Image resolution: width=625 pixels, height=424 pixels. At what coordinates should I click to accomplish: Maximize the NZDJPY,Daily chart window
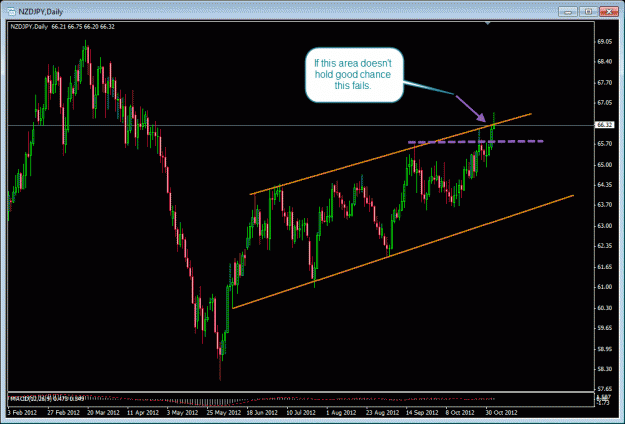(588, 12)
